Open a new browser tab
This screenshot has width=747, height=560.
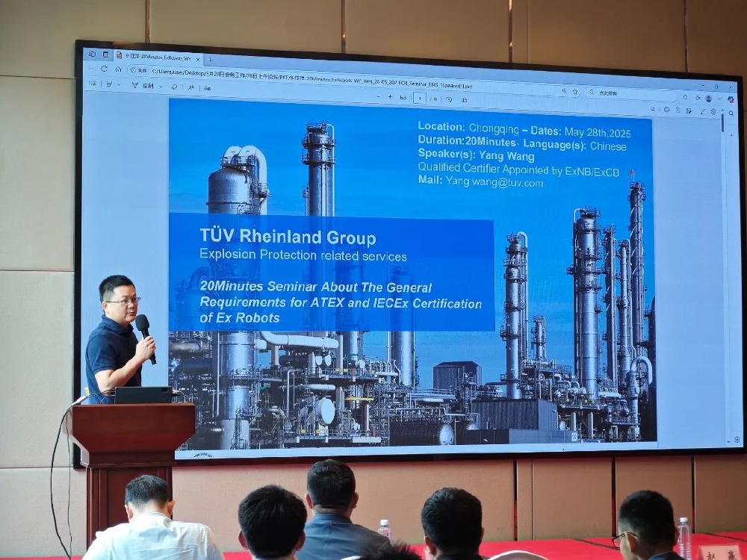pyautogui.click(x=210, y=60)
